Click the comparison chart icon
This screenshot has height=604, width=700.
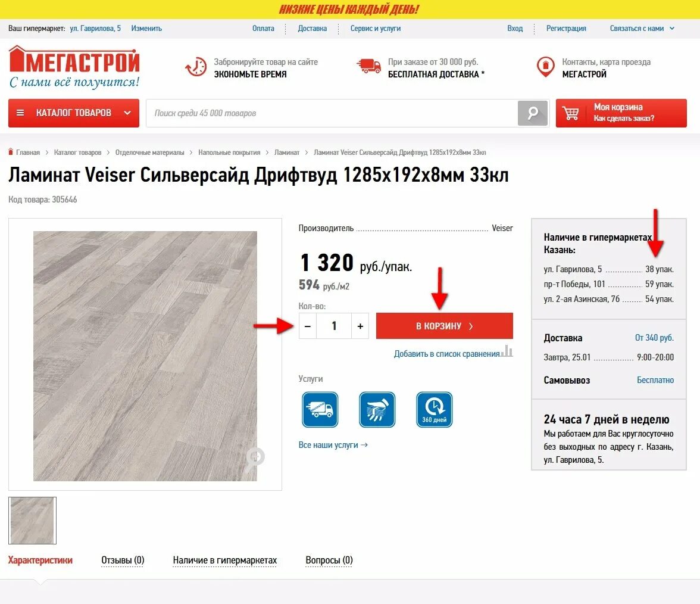pyautogui.click(x=507, y=351)
